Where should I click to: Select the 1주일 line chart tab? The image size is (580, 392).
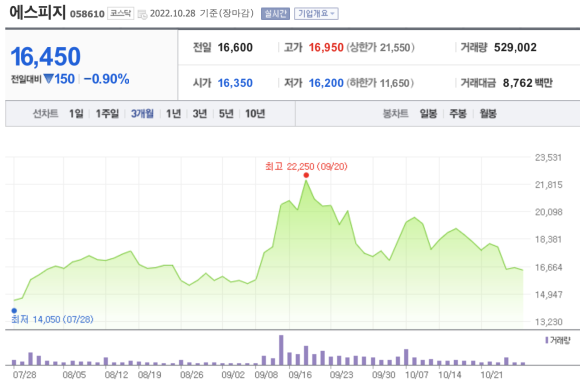click(x=107, y=114)
